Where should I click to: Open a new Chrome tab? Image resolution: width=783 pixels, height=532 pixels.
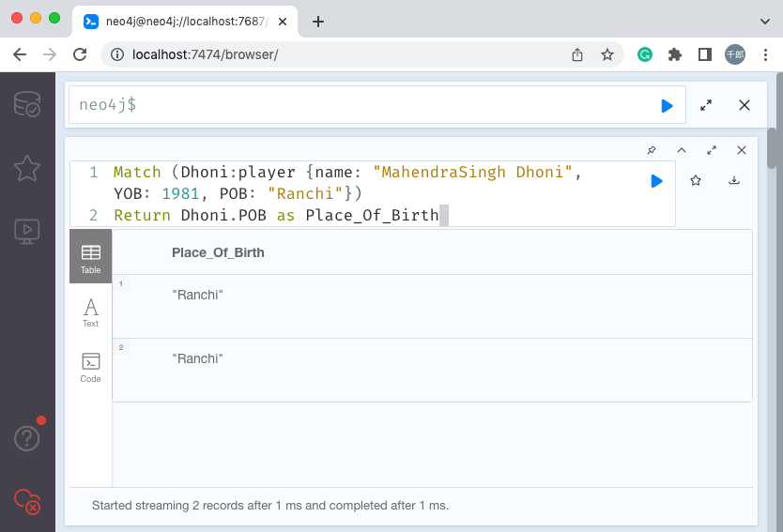point(318,22)
